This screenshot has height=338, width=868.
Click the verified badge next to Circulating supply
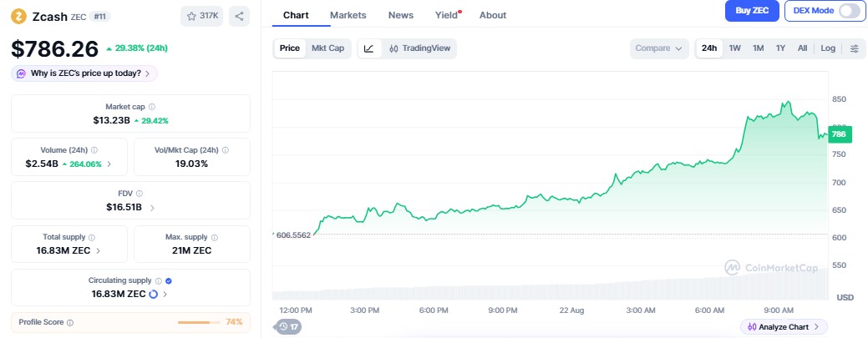[169, 281]
